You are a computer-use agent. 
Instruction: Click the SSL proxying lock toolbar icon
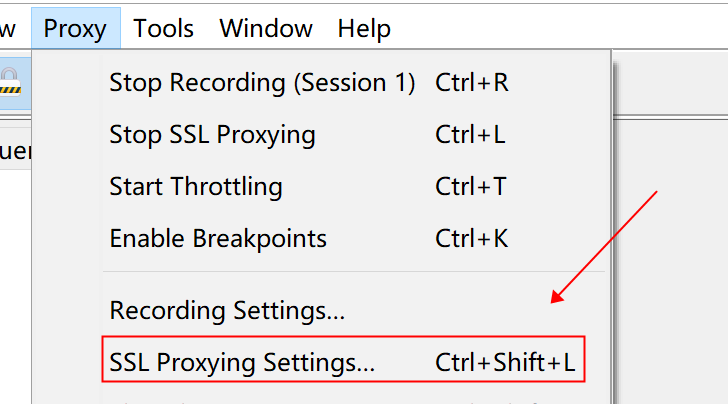coord(10,82)
